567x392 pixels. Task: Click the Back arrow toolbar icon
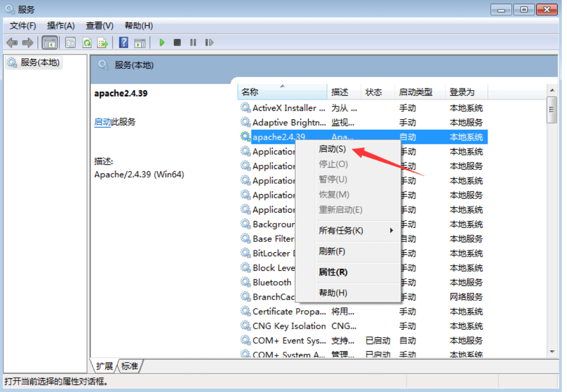click(x=12, y=43)
